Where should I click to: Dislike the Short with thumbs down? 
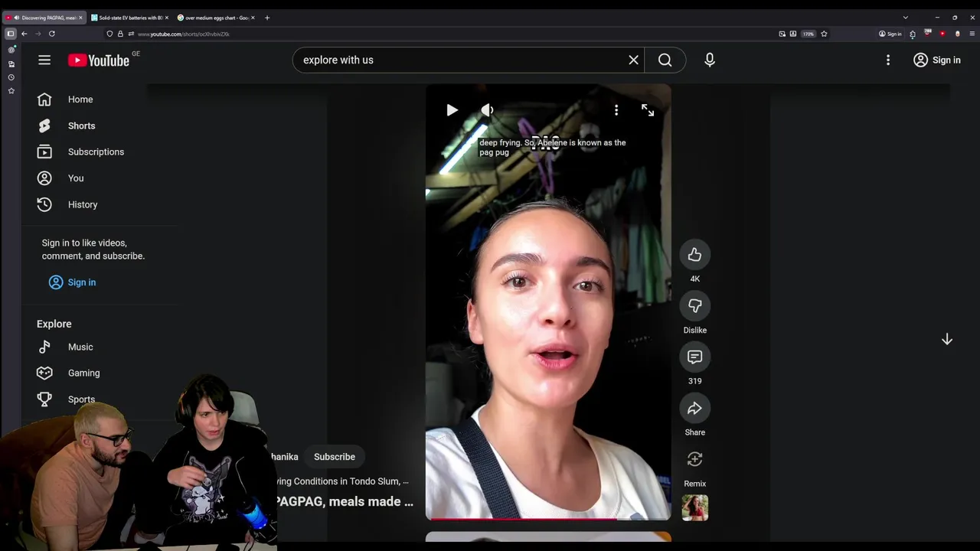(694, 306)
